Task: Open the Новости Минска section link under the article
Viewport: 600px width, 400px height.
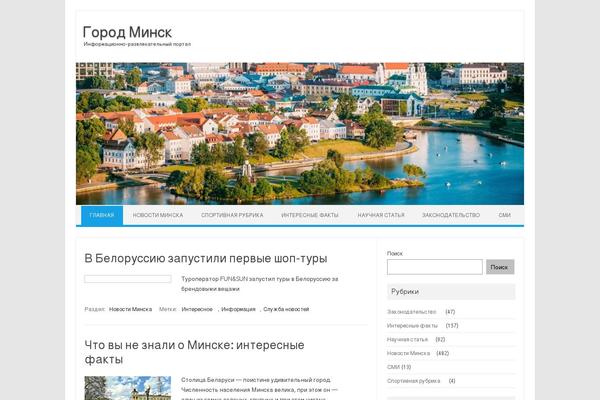Action: pyautogui.click(x=130, y=309)
